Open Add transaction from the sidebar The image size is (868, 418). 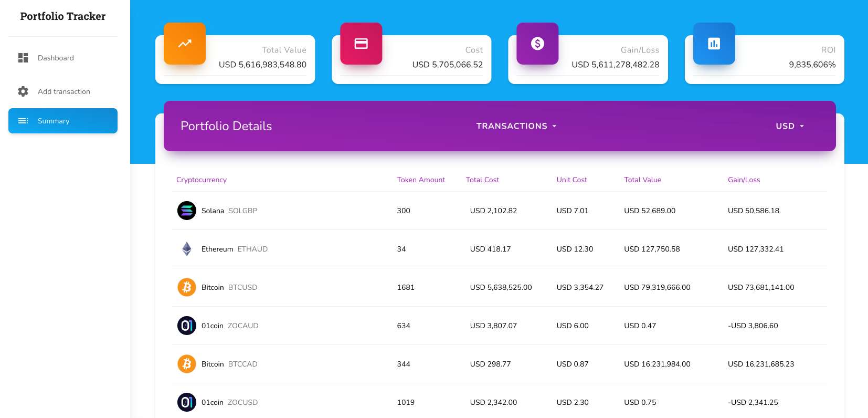click(x=63, y=91)
